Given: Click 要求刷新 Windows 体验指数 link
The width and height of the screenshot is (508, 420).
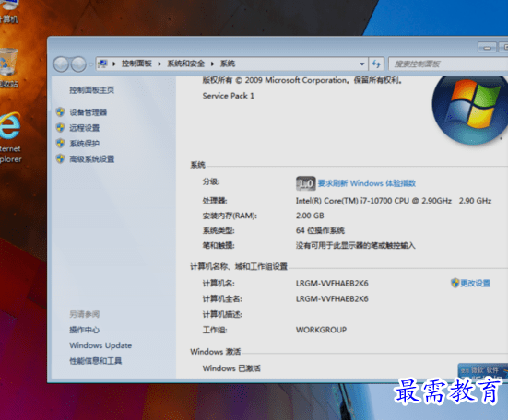Looking at the screenshot, I should [x=366, y=183].
